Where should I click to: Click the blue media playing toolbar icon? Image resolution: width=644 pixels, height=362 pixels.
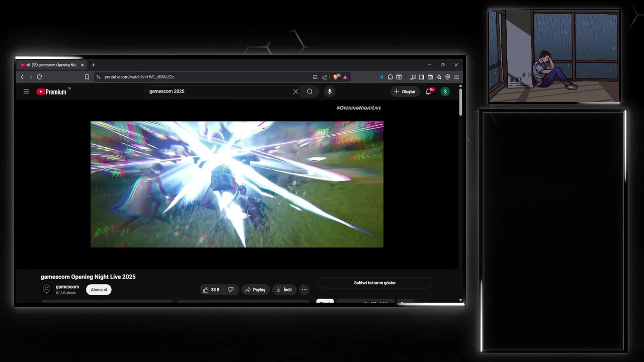pos(381,77)
